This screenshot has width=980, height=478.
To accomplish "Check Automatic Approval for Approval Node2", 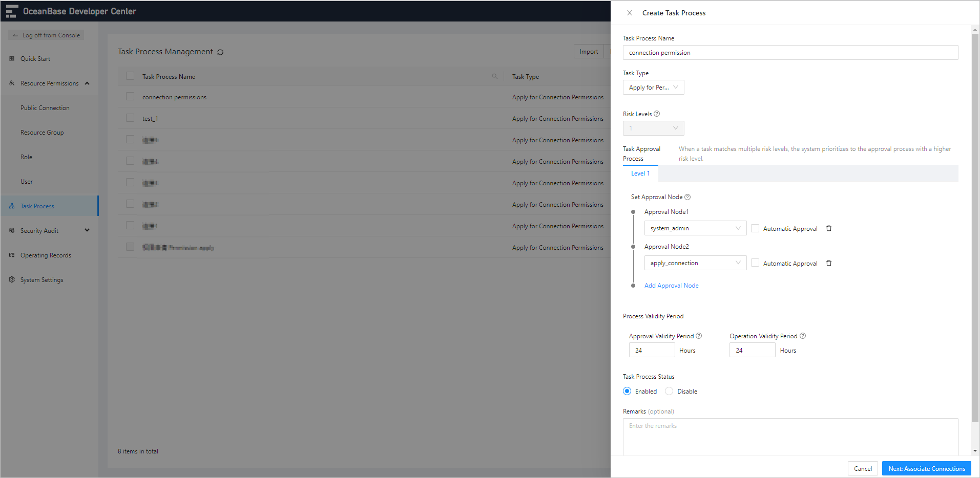I will pos(755,263).
